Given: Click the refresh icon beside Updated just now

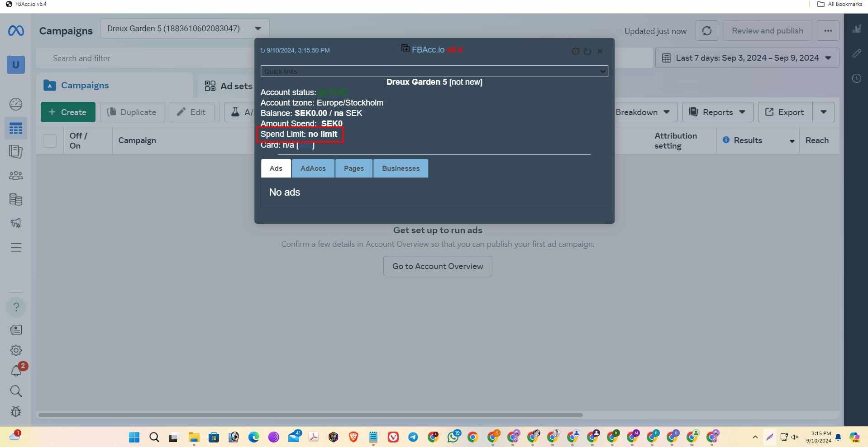Looking at the screenshot, I should (707, 31).
